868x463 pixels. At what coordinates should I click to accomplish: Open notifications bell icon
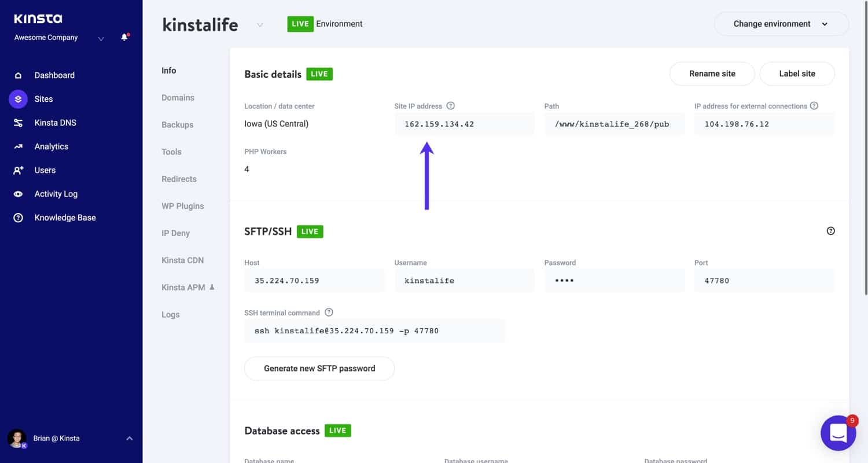[124, 38]
